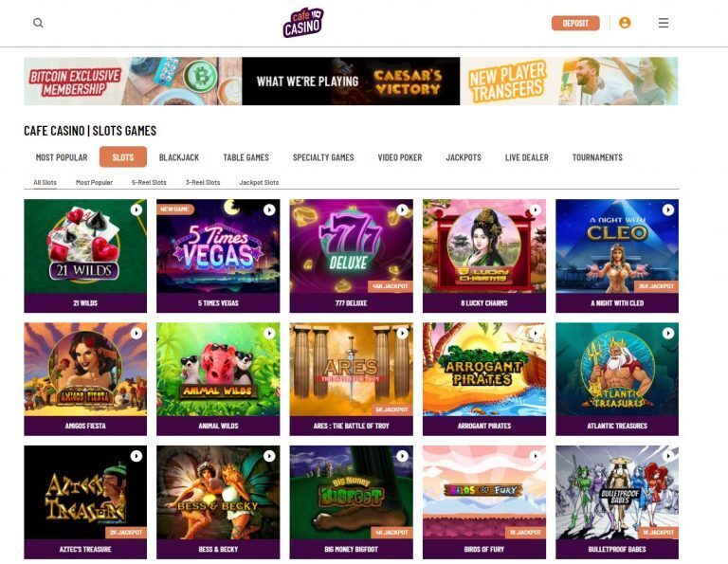728x564 pixels.
Task: Open the hamburger menu icon
Action: click(x=663, y=23)
